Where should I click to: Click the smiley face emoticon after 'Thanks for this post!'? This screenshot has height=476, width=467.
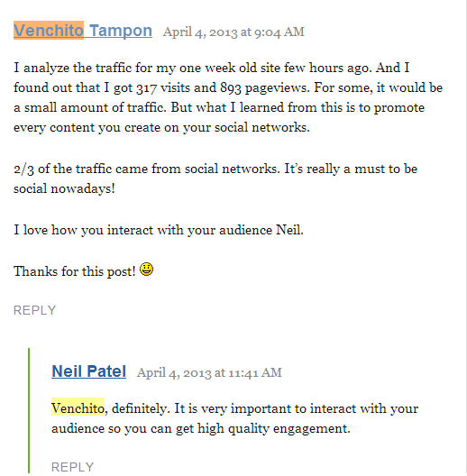pyautogui.click(x=146, y=270)
